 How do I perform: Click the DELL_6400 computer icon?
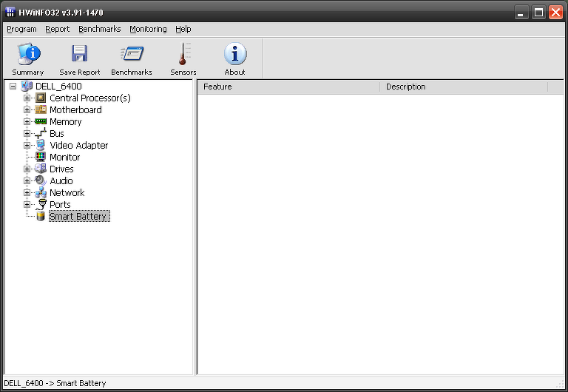click(27, 87)
